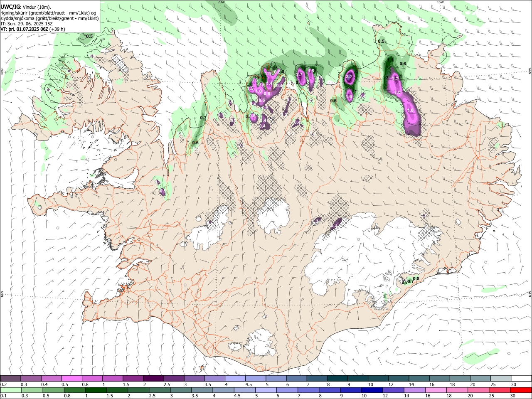Click the 'rigning/skúrir' rain legend description line

(49, 12)
